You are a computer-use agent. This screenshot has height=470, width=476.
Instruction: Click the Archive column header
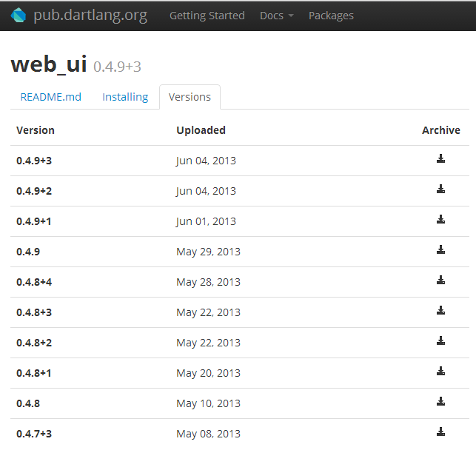click(x=440, y=130)
